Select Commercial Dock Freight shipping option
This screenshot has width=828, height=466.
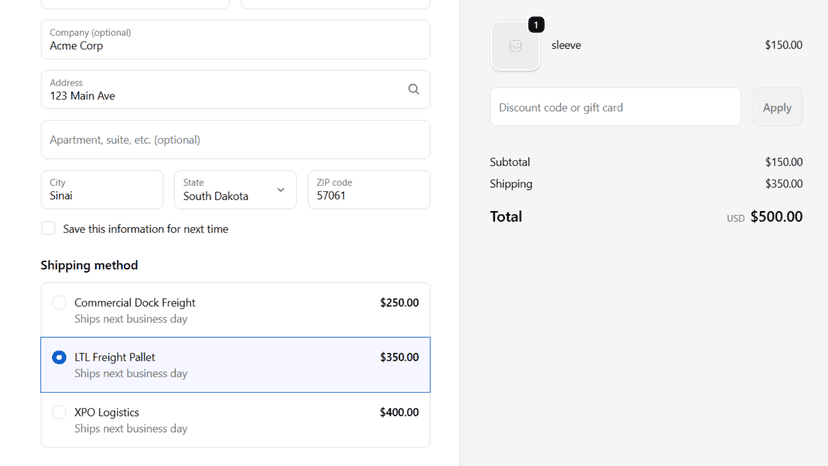pyautogui.click(x=236, y=310)
